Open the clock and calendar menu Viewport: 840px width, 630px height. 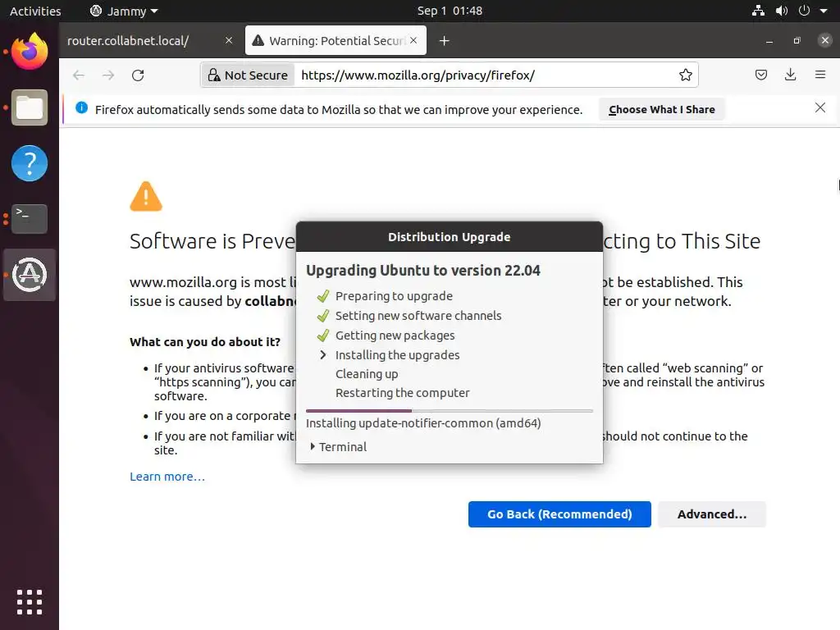pyautogui.click(x=450, y=11)
